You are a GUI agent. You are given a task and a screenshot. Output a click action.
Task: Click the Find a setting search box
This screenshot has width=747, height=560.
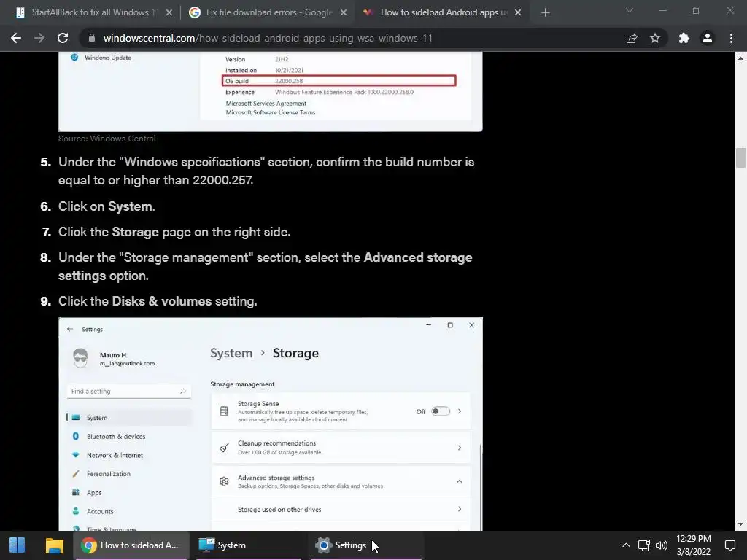[x=128, y=391]
